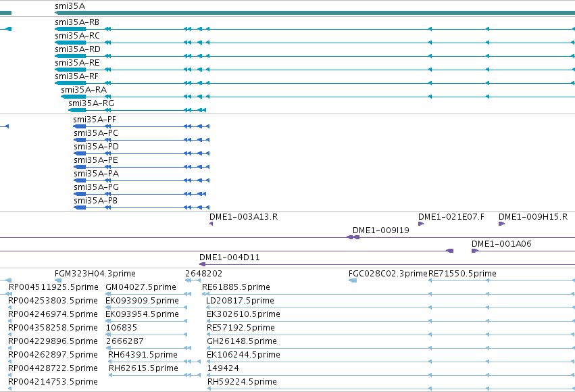Select EST RP004229896.5prime
Screen dimensions: 575x392
tap(53, 341)
